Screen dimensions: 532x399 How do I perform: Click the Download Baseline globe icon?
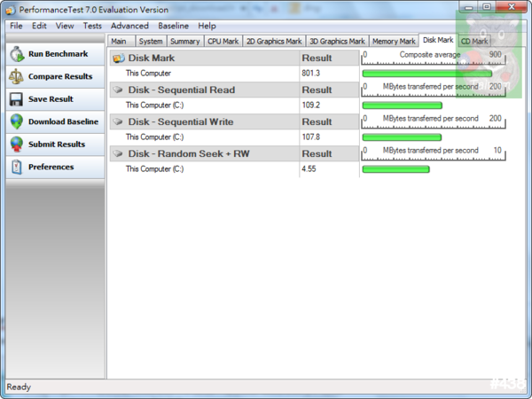16,121
